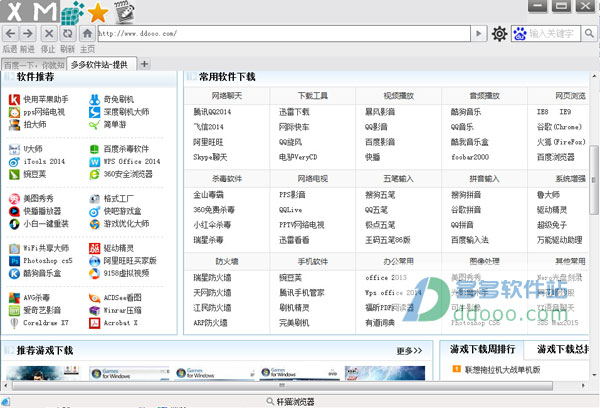Click the 百度杀毒软件 green icon

95,149
